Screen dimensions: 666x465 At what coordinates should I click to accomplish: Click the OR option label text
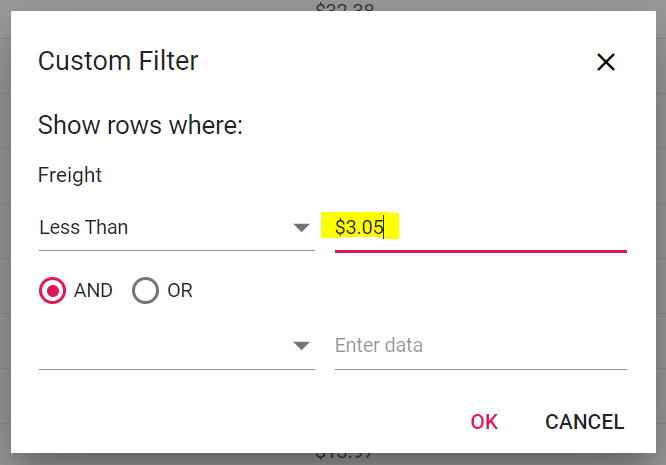(x=180, y=291)
